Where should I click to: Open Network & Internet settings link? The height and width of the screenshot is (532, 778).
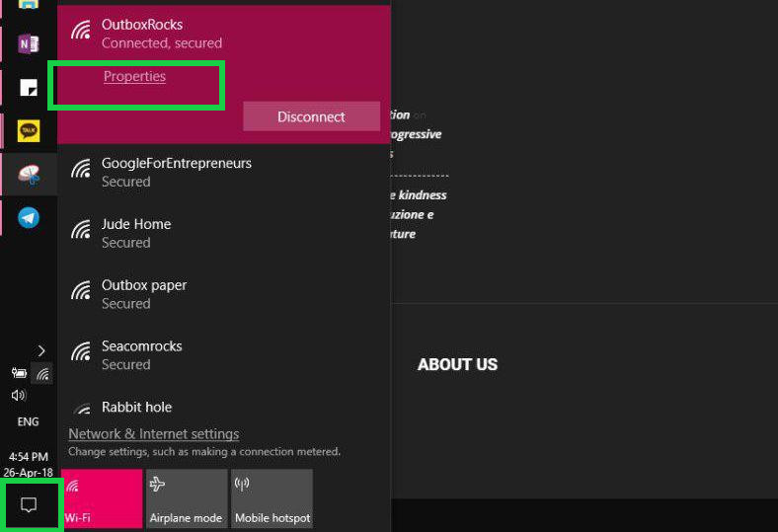154,434
